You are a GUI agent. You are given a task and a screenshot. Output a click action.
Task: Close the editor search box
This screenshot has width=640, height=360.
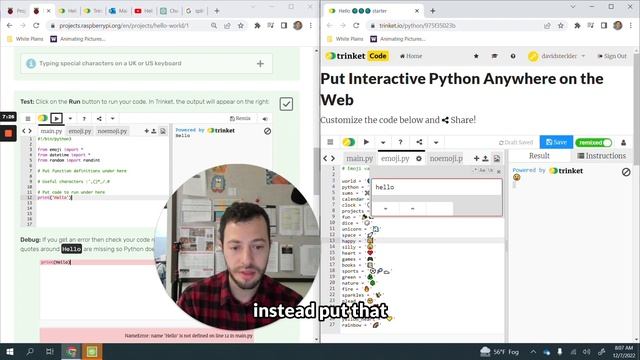499,171
